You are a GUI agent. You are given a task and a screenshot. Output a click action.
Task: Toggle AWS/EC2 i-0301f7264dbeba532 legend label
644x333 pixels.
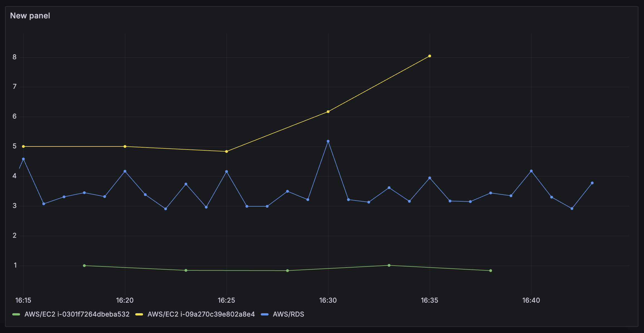pos(77,314)
